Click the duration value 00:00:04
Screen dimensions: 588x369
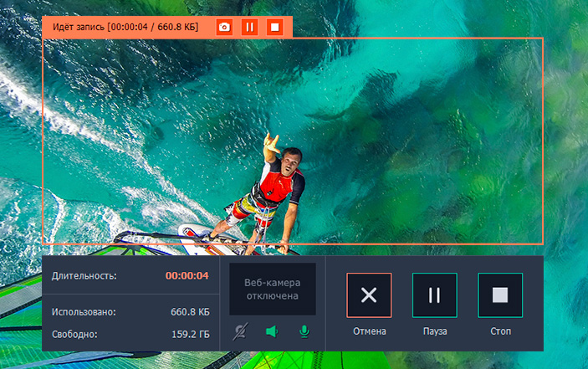coord(187,275)
